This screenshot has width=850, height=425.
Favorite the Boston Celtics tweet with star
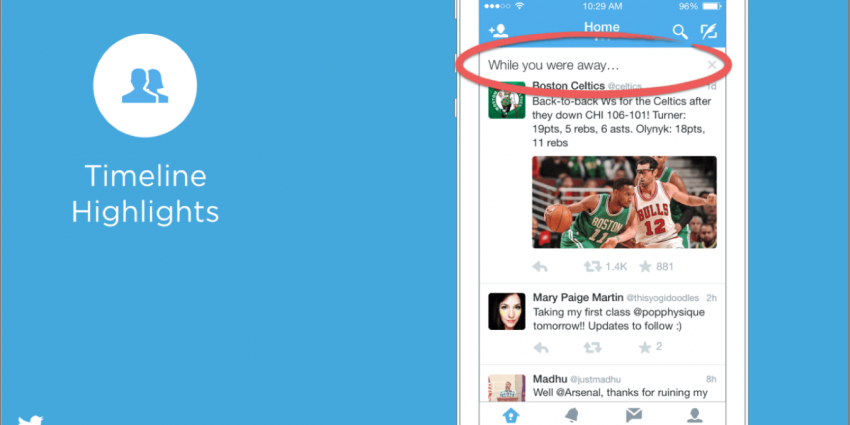click(645, 266)
